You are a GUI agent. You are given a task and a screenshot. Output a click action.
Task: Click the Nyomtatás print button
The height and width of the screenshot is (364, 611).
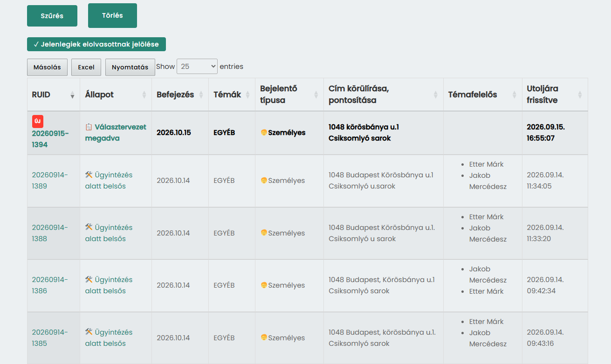(130, 67)
